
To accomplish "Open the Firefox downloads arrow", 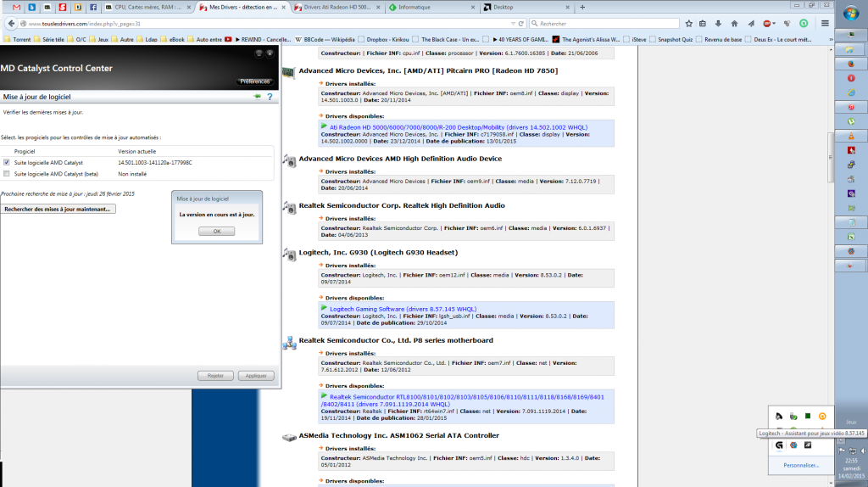I will click(x=718, y=23).
